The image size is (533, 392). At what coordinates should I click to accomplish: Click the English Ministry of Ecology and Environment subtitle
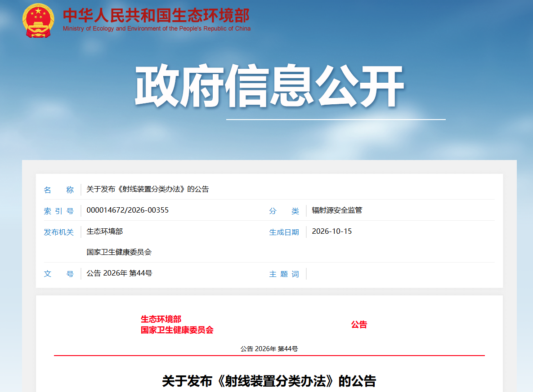(157, 28)
